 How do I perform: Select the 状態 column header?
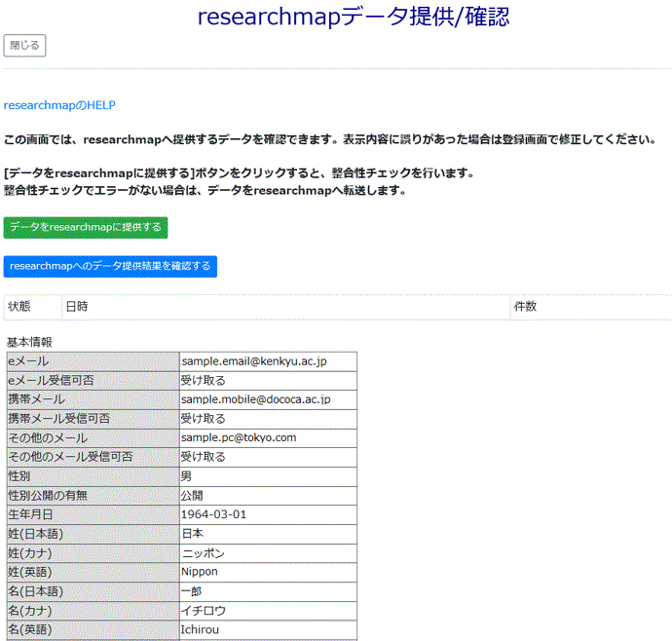[32, 307]
